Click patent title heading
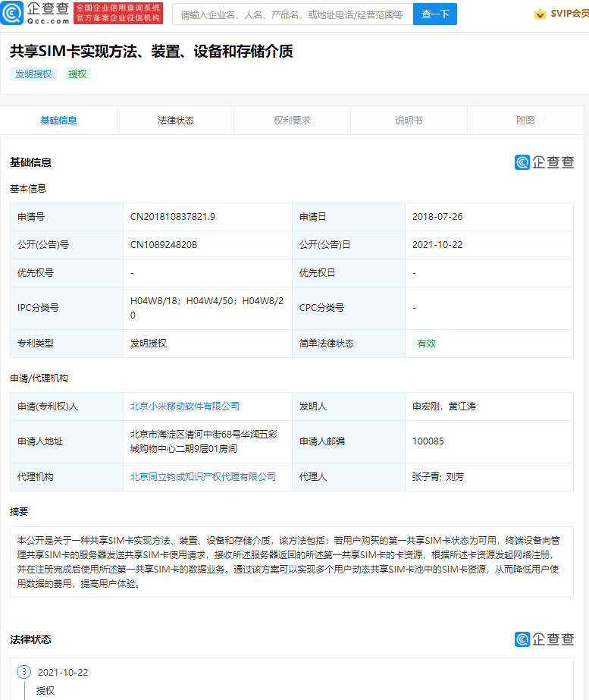This screenshot has width=589, height=700. [152, 52]
